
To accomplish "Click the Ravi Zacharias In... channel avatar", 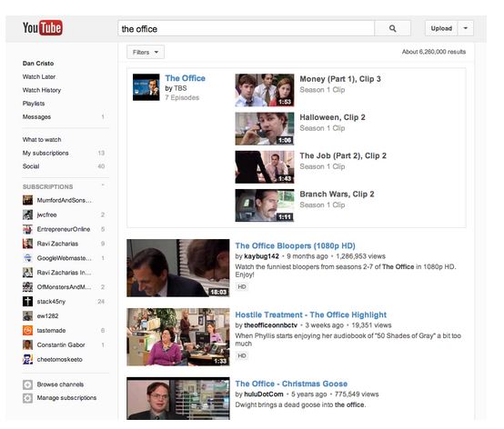I will pyautogui.click(x=27, y=273).
